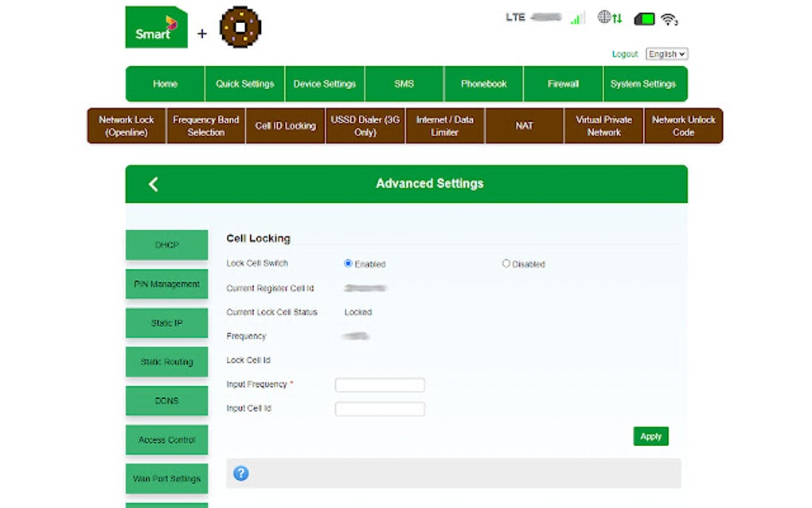Open the SMS tab
The image size is (812, 508).
403,83
